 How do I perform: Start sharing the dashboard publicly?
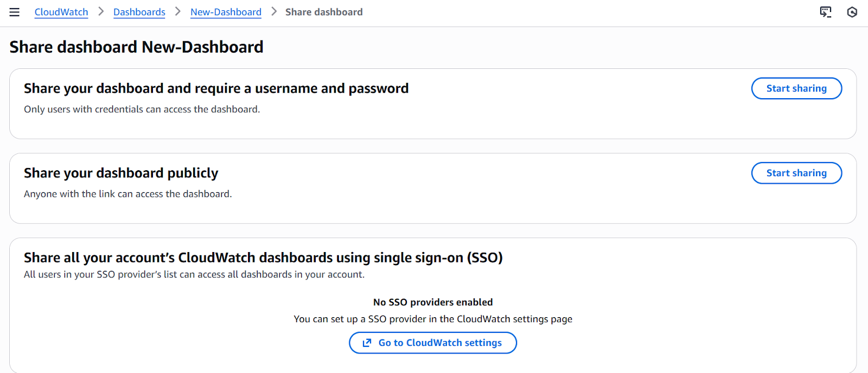[796, 173]
